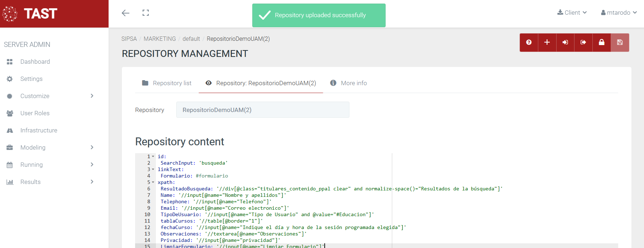Collapse the 'linkText:' block fold arrow
The height and width of the screenshot is (248, 644).
pyautogui.click(x=153, y=169)
